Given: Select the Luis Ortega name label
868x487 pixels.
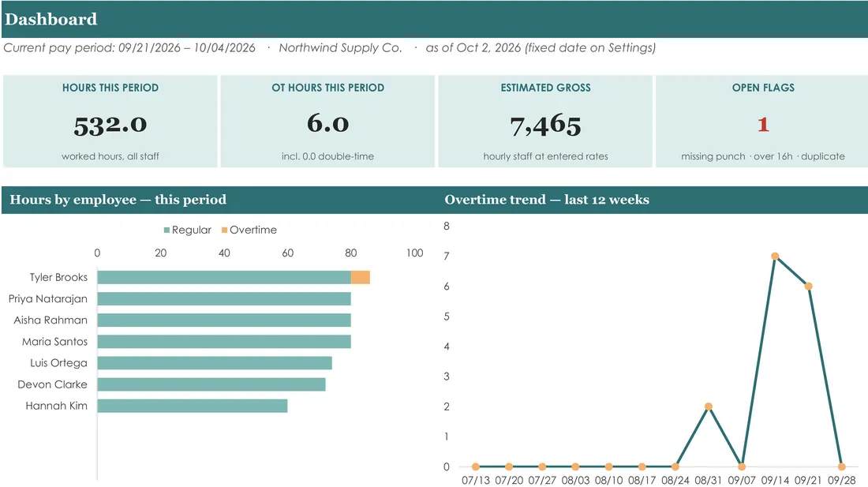Looking at the screenshot, I should coord(58,363).
